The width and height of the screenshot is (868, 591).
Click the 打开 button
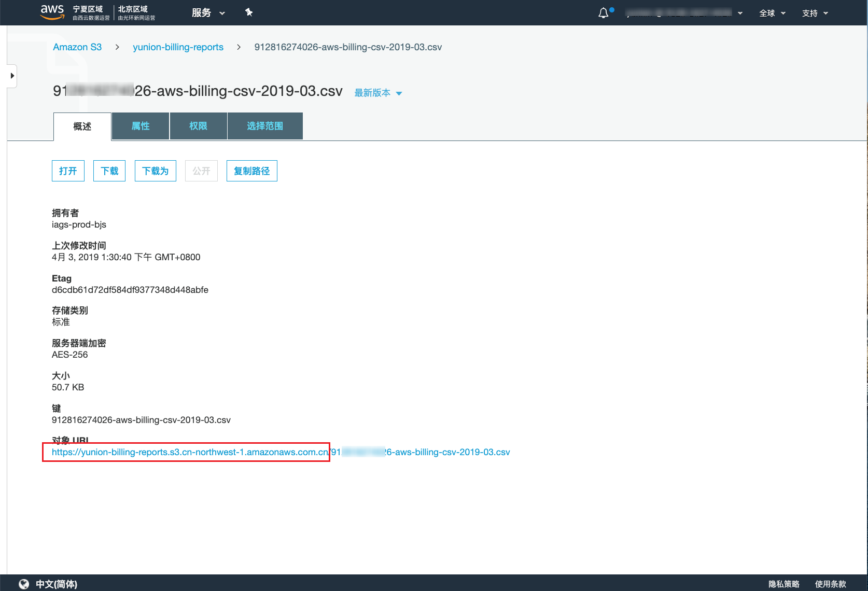coord(68,171)
